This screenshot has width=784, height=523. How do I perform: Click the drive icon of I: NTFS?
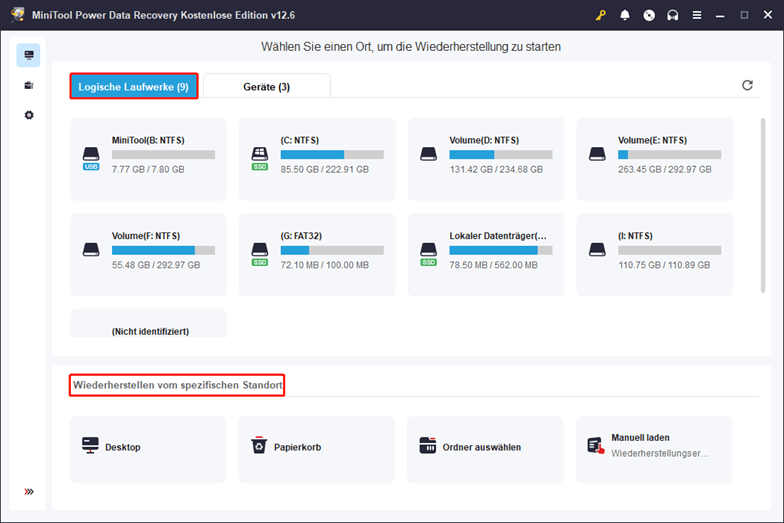597,250
